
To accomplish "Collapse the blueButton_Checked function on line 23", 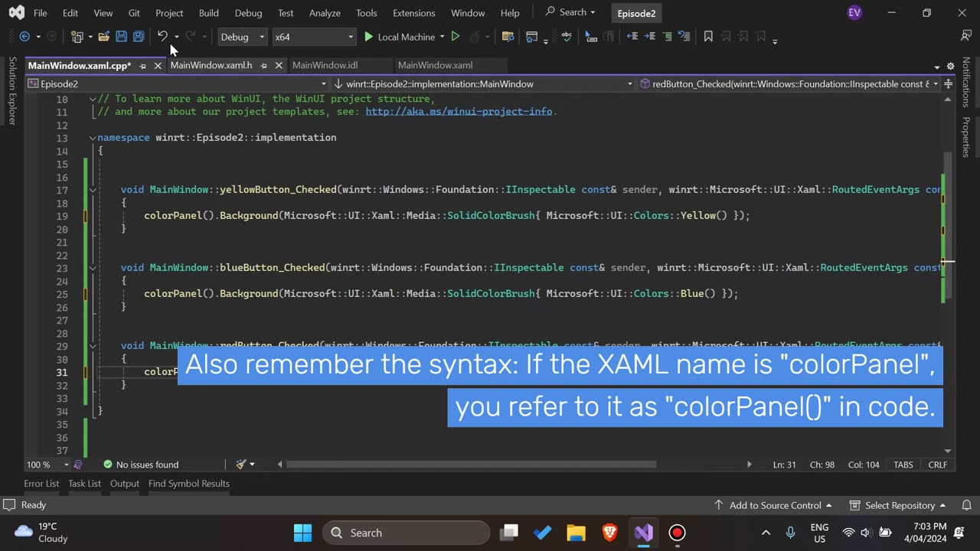I will (x=92, y=268).
